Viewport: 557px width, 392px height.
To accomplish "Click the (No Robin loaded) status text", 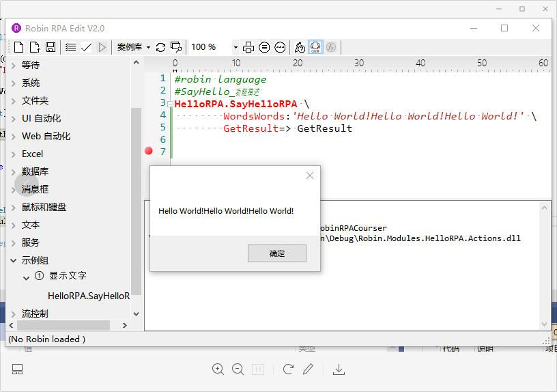I will [x=46, y=339].
